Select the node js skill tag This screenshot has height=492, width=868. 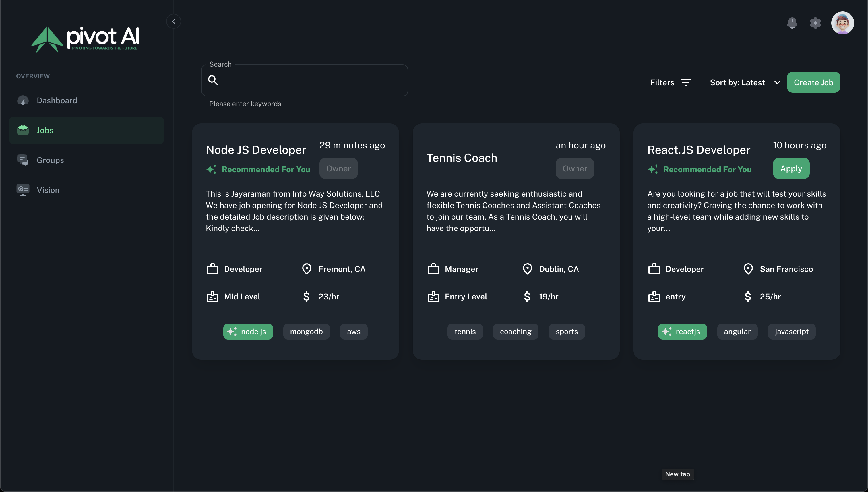click(248, 332)
